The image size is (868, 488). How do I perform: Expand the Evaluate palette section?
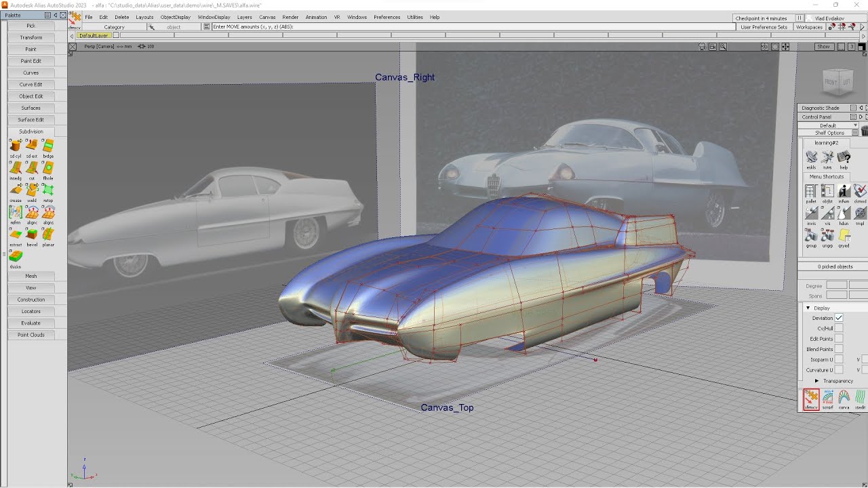click(x=31, y=323)
